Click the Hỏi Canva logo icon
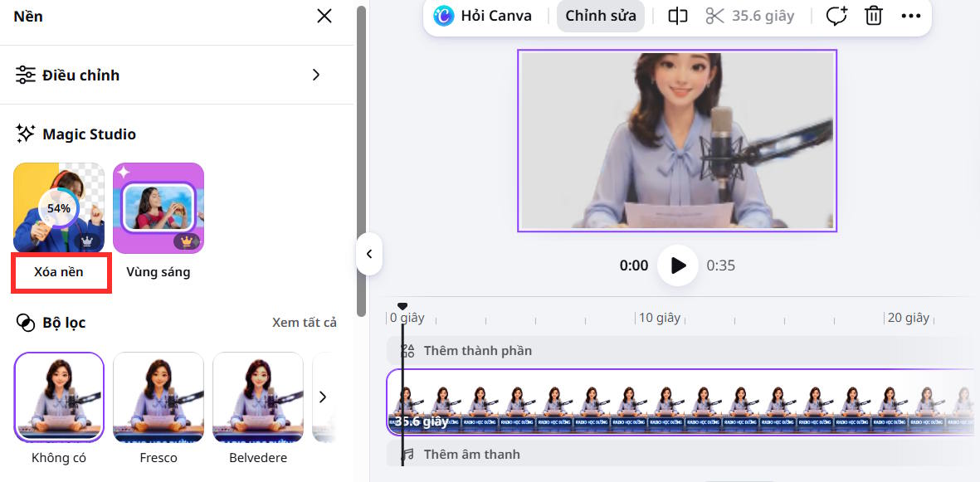Screen dimensions: 980x482 [444, 16]
